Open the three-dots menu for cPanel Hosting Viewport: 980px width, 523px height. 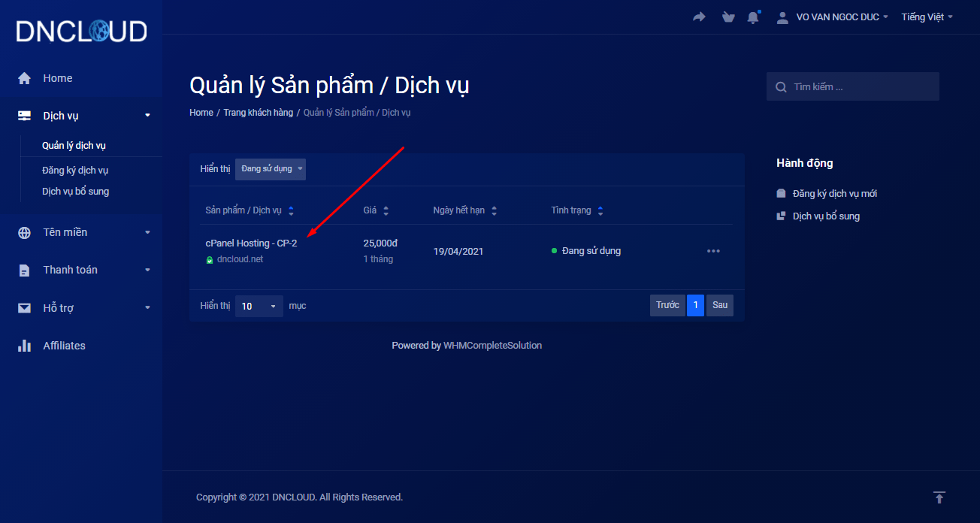click(713, 251)
